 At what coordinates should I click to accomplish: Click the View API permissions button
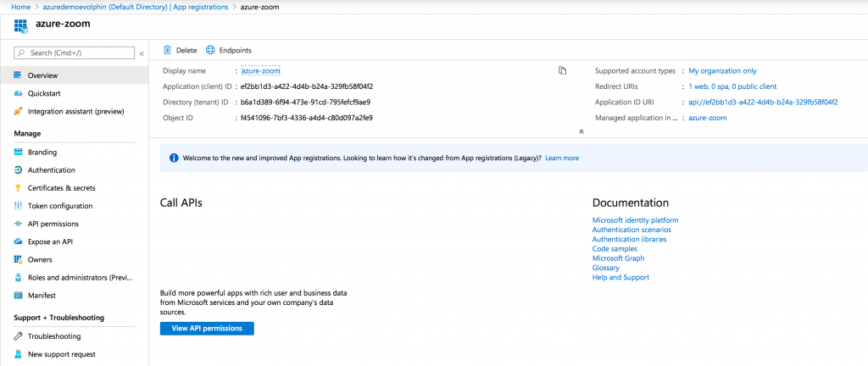click(x=207, y=329)
